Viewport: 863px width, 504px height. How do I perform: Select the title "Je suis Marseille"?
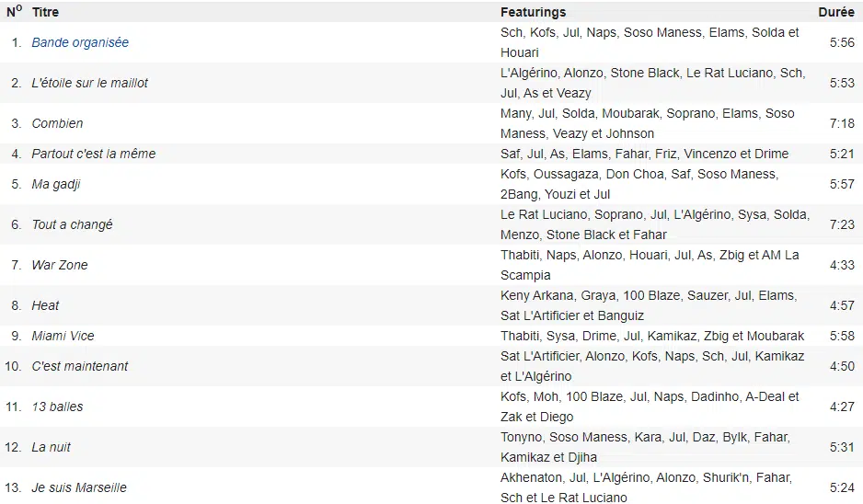(79, 487)
